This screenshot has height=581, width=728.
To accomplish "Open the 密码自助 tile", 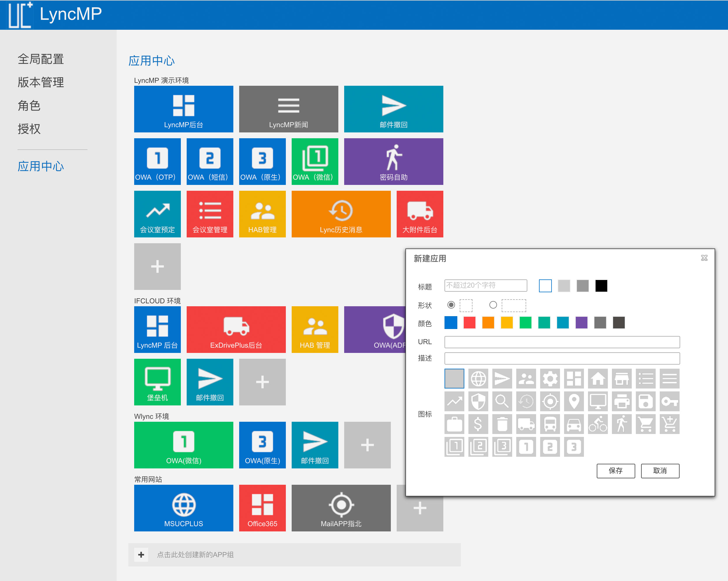I will 394,162.
